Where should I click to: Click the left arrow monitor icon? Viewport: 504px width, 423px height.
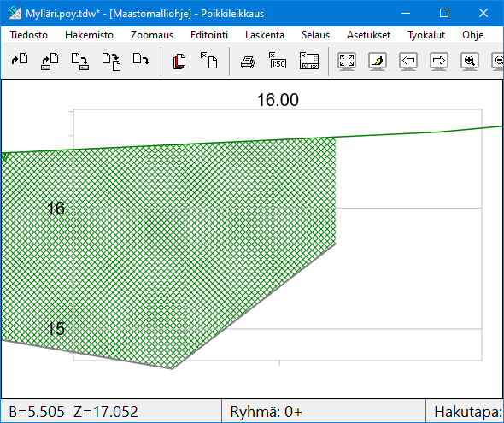tap(408, 61)
